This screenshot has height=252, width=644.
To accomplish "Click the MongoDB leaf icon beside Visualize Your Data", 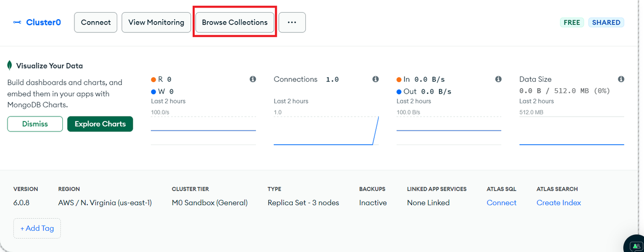I will (10, 66).
